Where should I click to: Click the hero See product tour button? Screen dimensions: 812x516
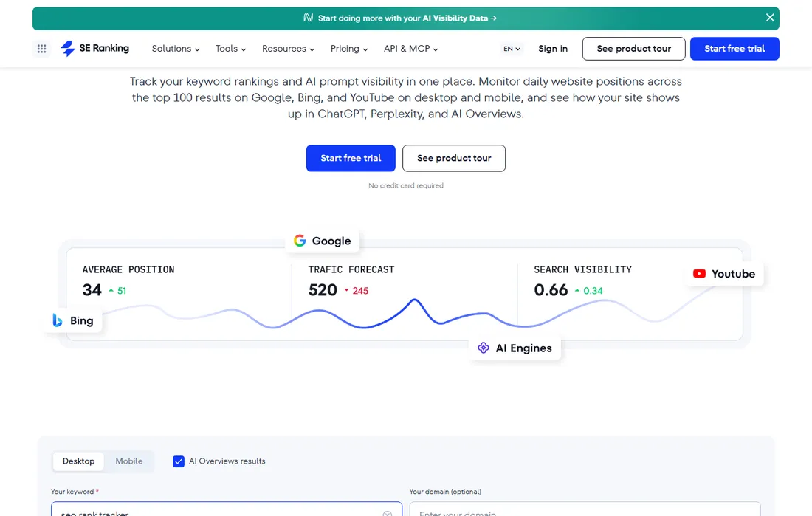(x=454, y=158)
